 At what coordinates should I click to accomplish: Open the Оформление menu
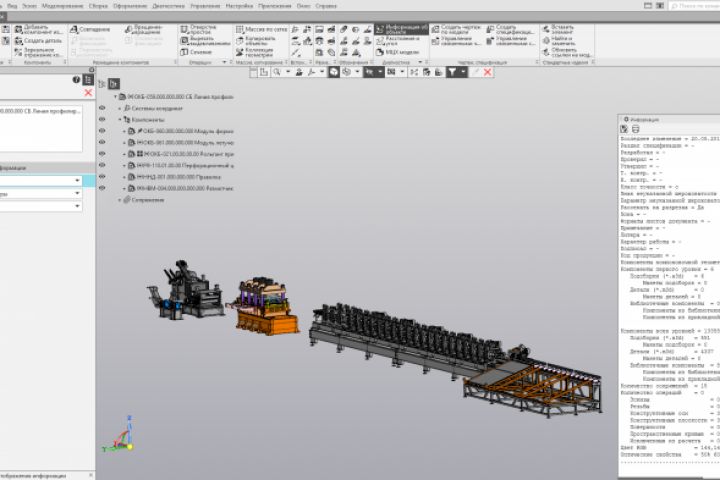click(x=130, y=6)
